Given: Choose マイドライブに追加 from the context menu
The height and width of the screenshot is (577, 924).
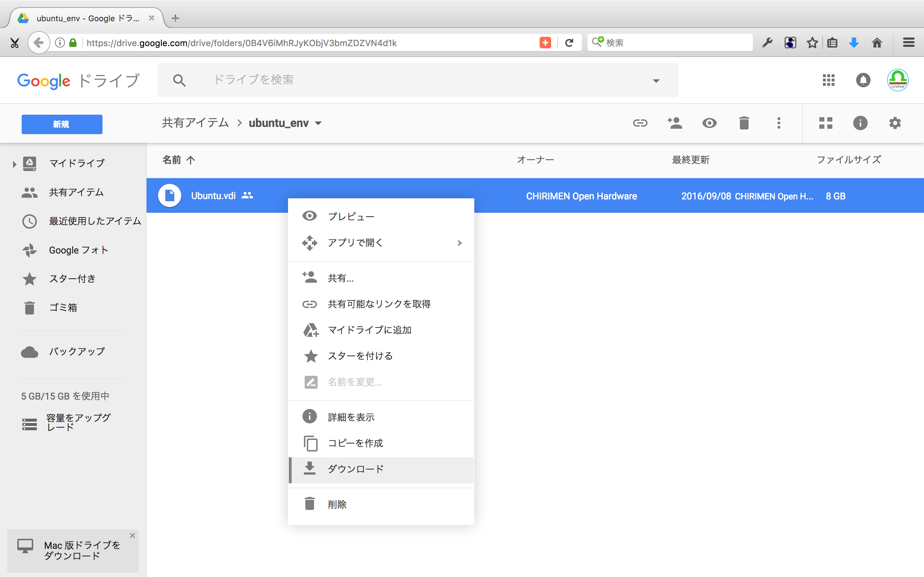Looking at the screenshot, I should point(369,330).
